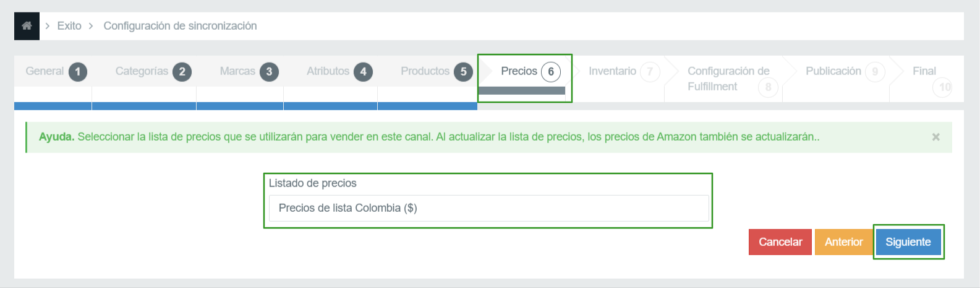980x288 pixels.
Task: Dismiss the green help message
Action: pos(935,137)
